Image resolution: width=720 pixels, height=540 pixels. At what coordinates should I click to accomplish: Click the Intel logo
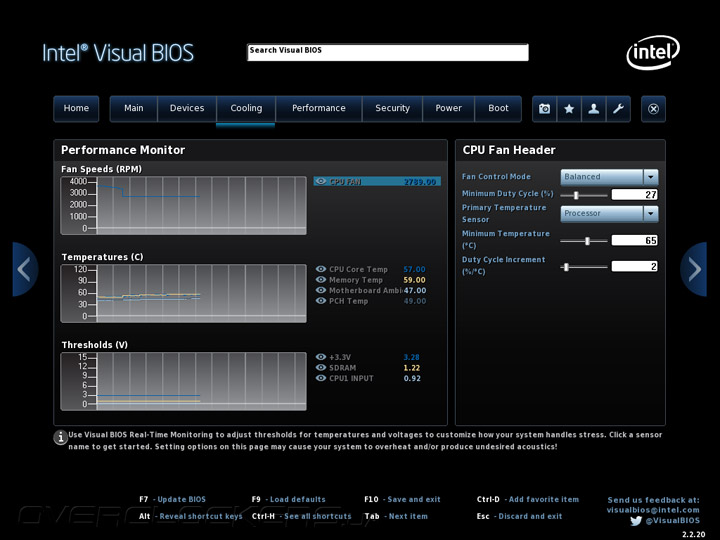[x=652, y=52]
